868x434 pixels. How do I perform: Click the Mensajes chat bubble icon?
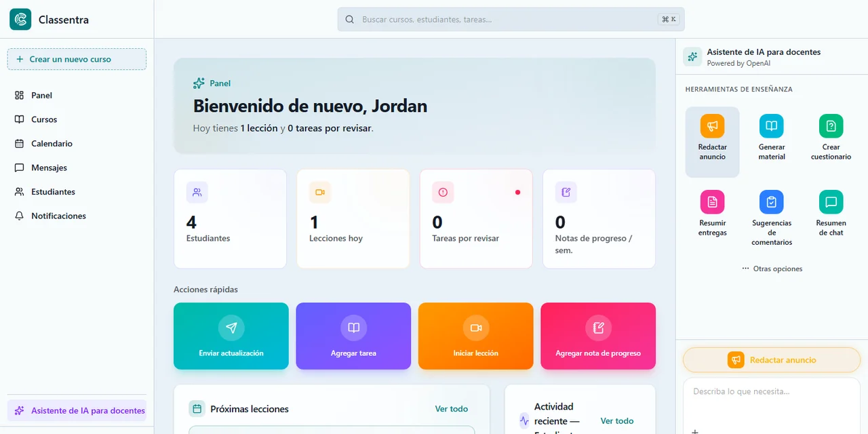[x=19, y=167]
